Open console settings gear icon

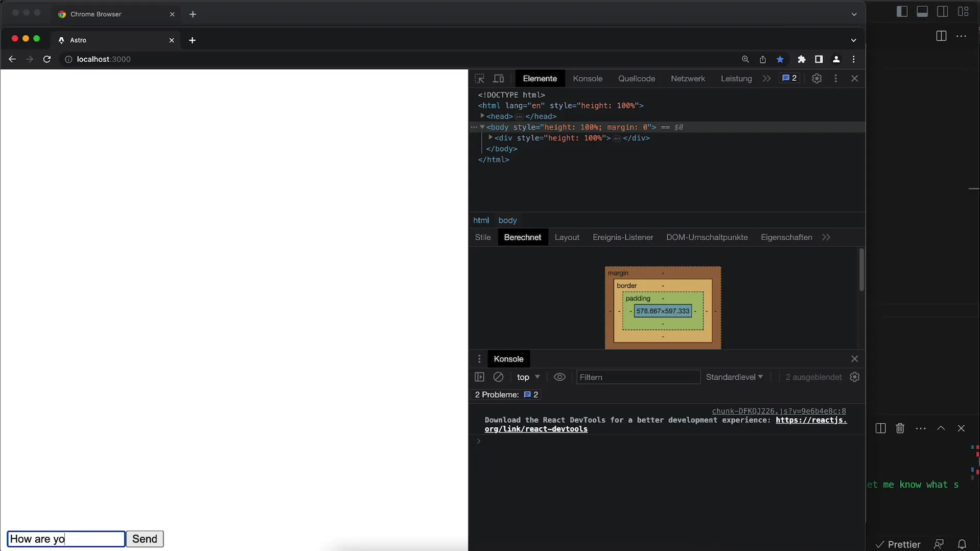coord(855,377)
